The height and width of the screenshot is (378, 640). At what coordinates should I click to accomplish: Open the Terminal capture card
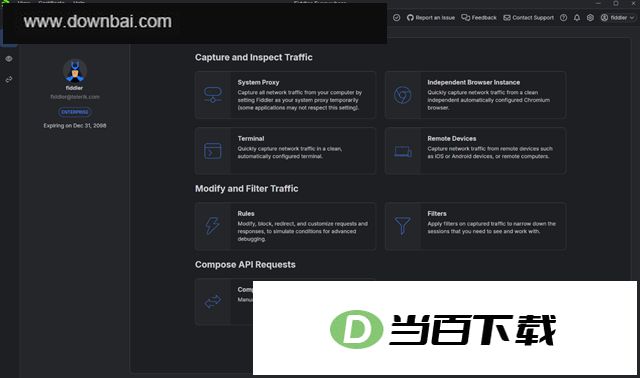[x=285, y=151]
